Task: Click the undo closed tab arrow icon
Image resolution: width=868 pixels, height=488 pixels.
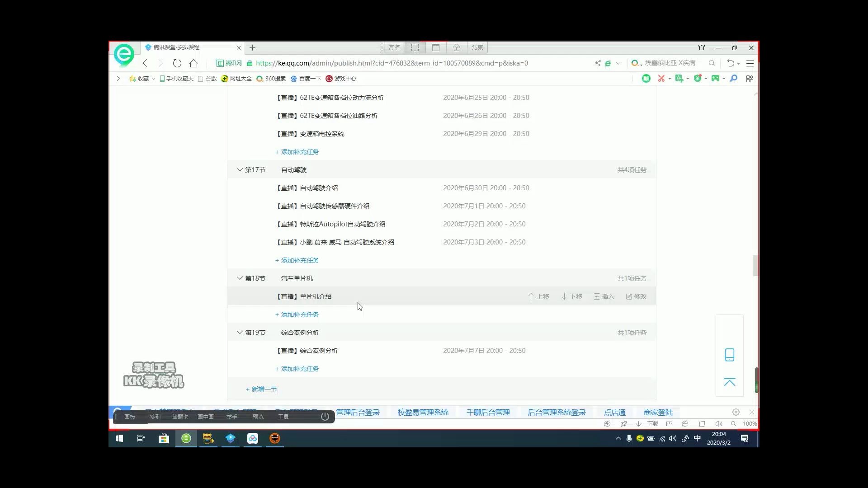Action: click(x=730, y=63)
